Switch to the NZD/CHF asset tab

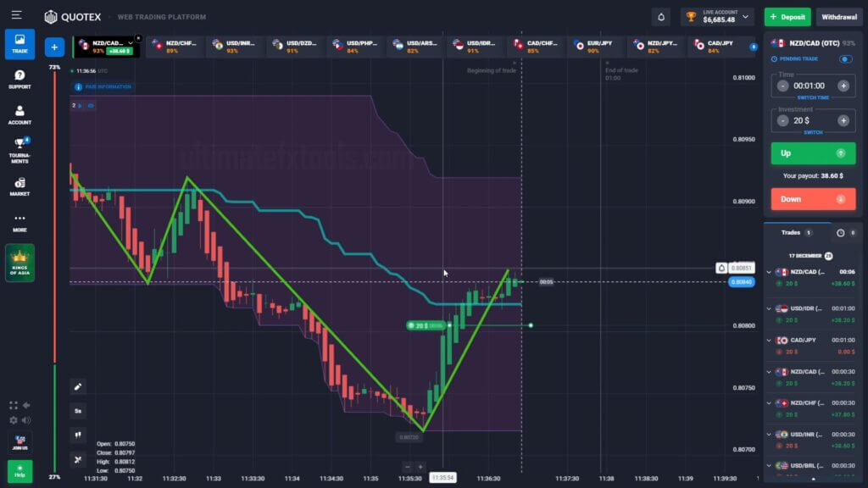[x=175, y=47]
